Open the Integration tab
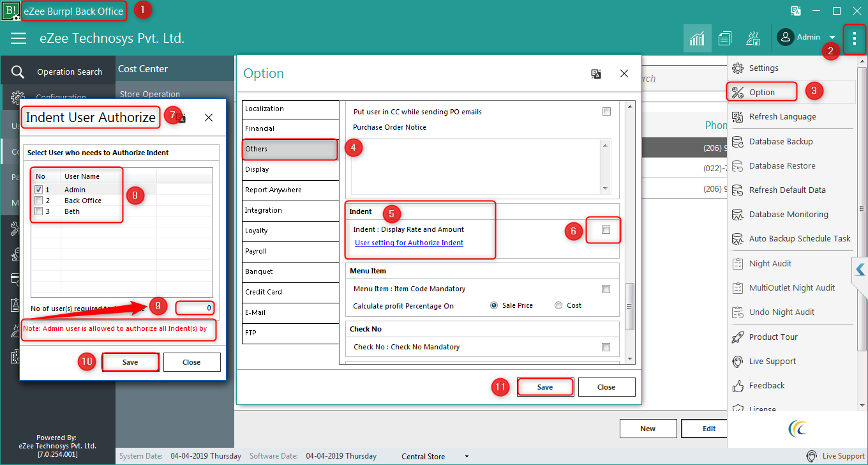Viewport: 868px width, 465px height. tap(290, 210)
